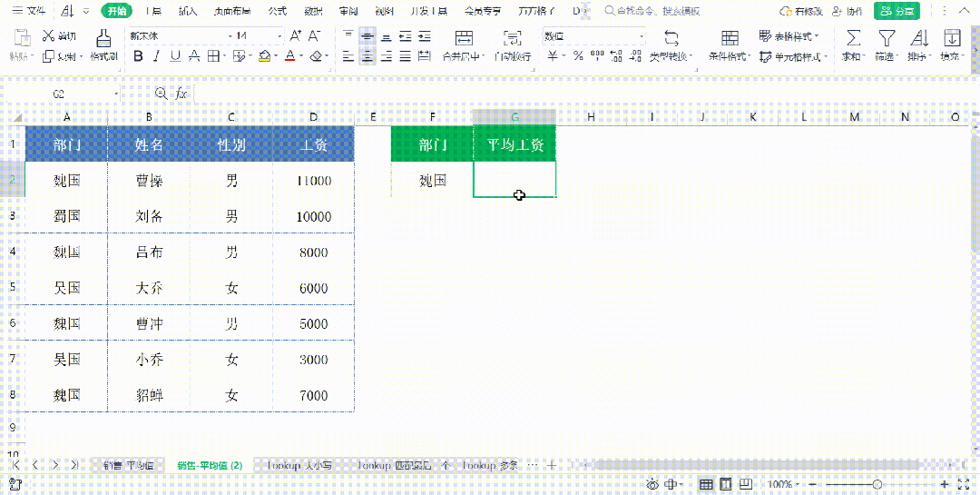The height and width of the screenshot is (495, 980).
Task: Toggle bold formatting
Action: (x=138, y=56)
